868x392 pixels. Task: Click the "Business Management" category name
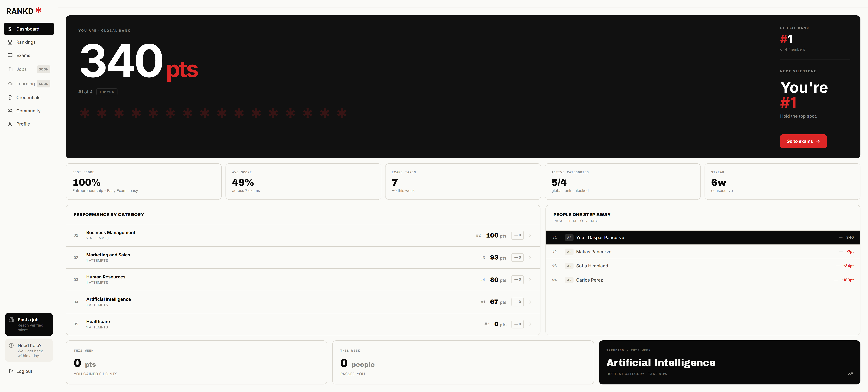(x=111, y=232)
